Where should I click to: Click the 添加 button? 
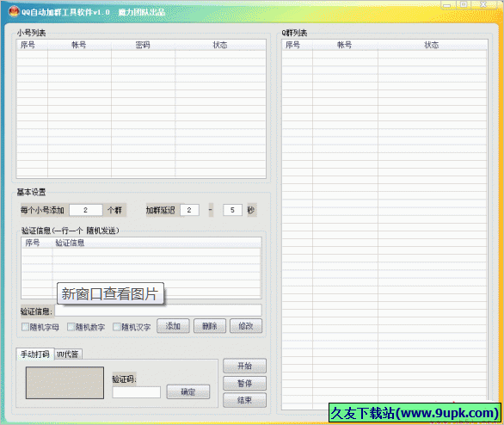tap(173, 326)
